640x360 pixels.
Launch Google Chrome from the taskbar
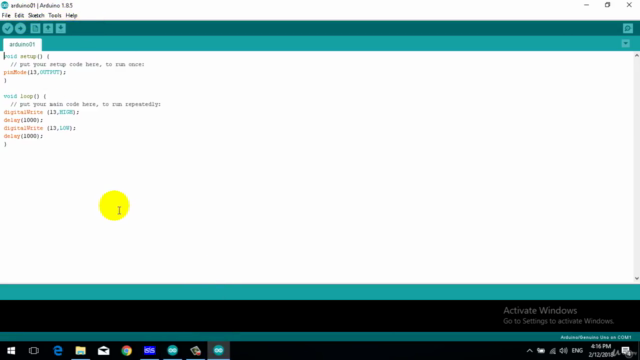[x=127, y=351]
